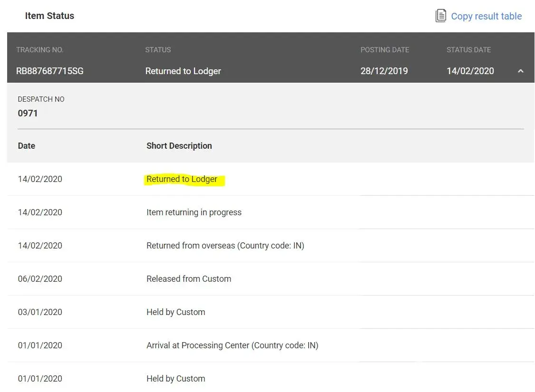Select tracking number RB887687715SG
535x392 pixels.
click(x=49, y=71)
